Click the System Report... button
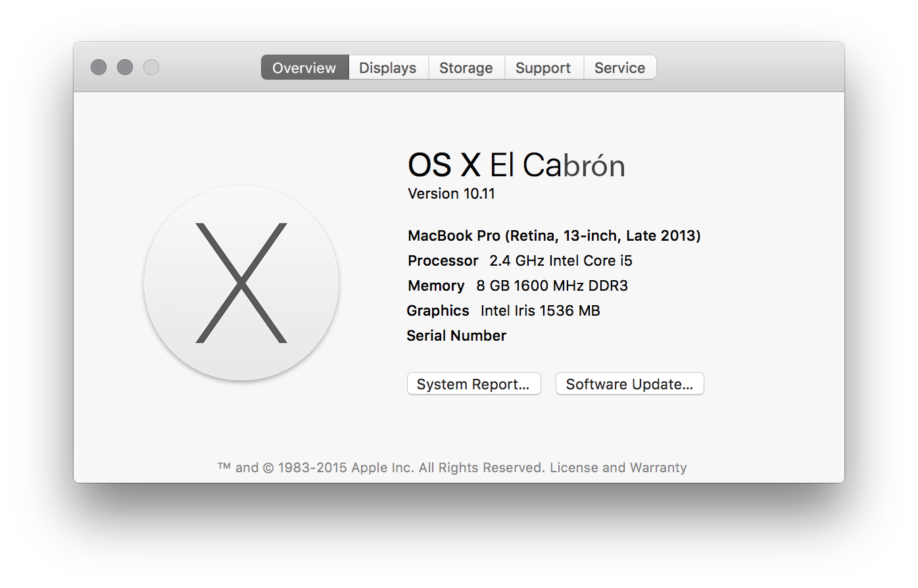 pyautogui.click(x=474, y=384)
